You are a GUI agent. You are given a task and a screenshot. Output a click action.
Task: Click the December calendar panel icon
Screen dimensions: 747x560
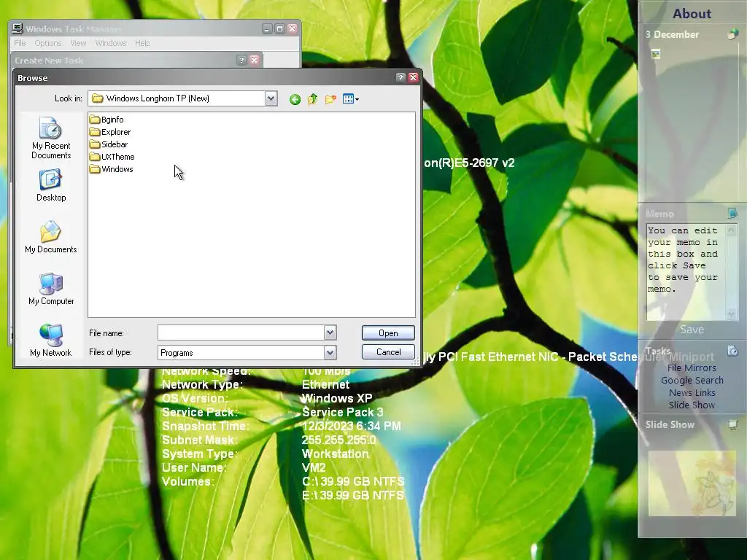732,34
